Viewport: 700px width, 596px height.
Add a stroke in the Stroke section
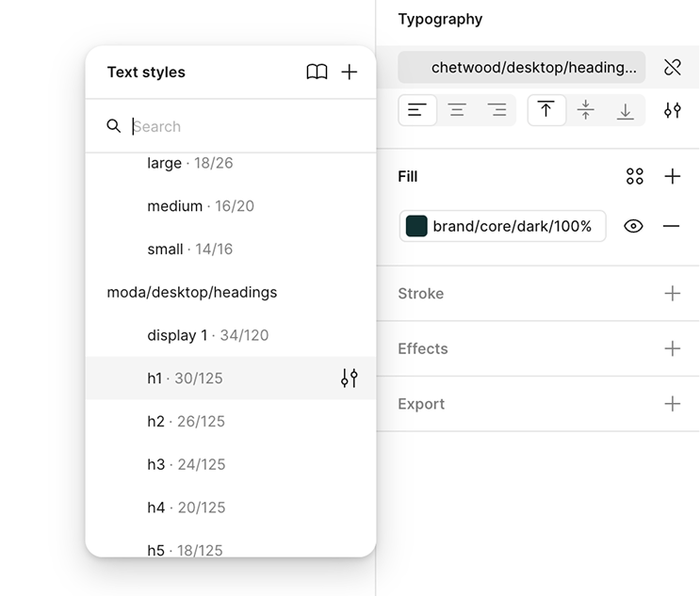[x=672, y=294]
